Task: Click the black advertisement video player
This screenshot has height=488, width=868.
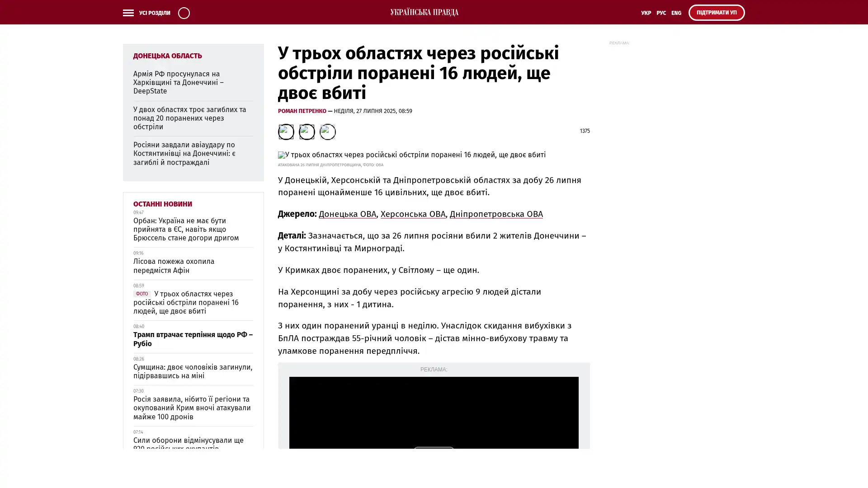Action: [x=434, y=412]
